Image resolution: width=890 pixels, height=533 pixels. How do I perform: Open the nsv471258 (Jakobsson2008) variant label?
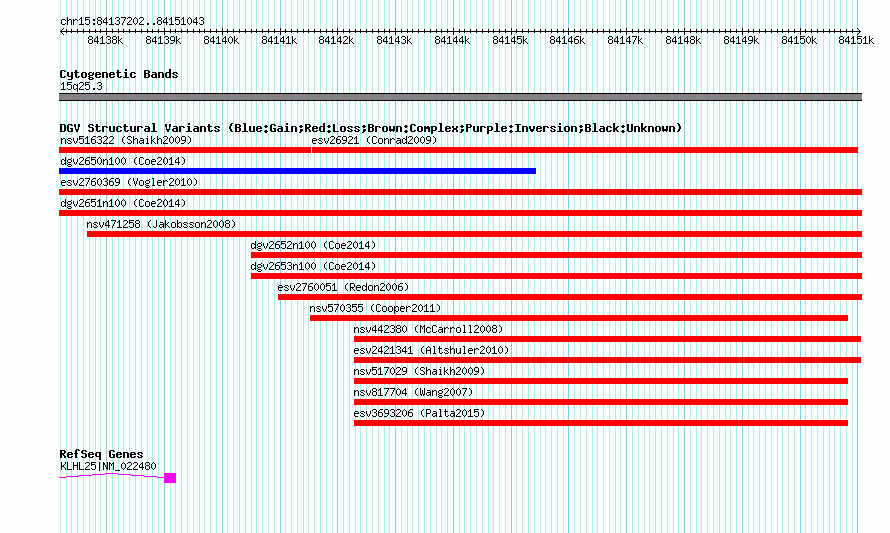click(161, 224)
